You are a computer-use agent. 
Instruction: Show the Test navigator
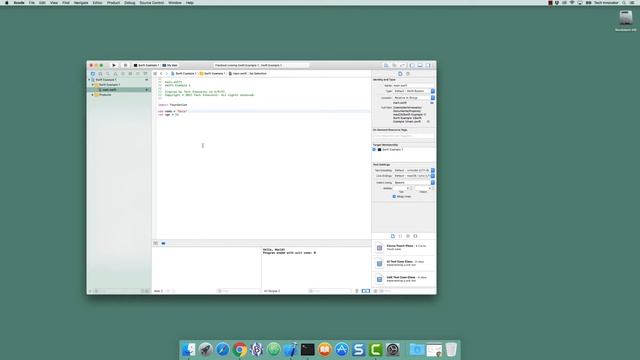click(x=123, y=74)
